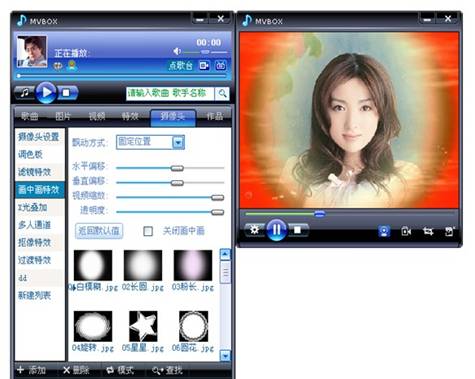Select 抠像特效 in the sidebar
The height and width of the screenshot is (379, 475).
click(x=39, y=243)
